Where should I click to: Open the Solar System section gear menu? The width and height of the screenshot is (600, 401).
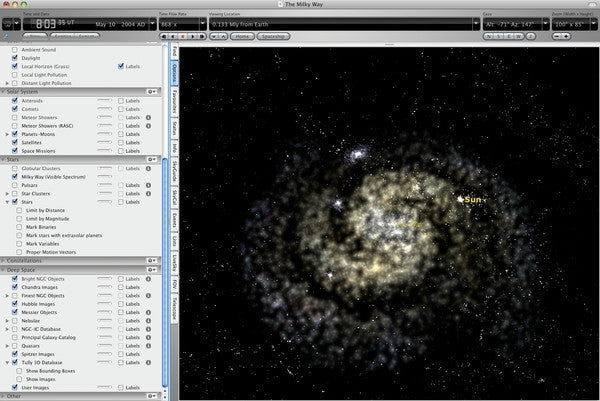(x=152, y=92)
